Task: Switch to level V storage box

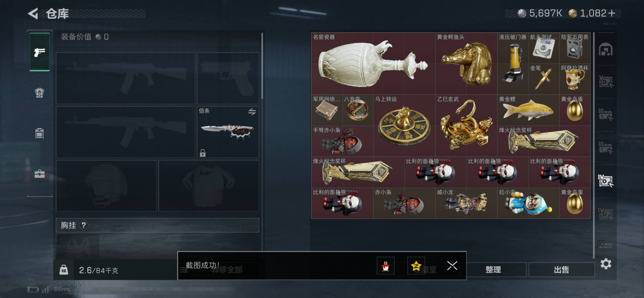Action: (x=605, y=82)
